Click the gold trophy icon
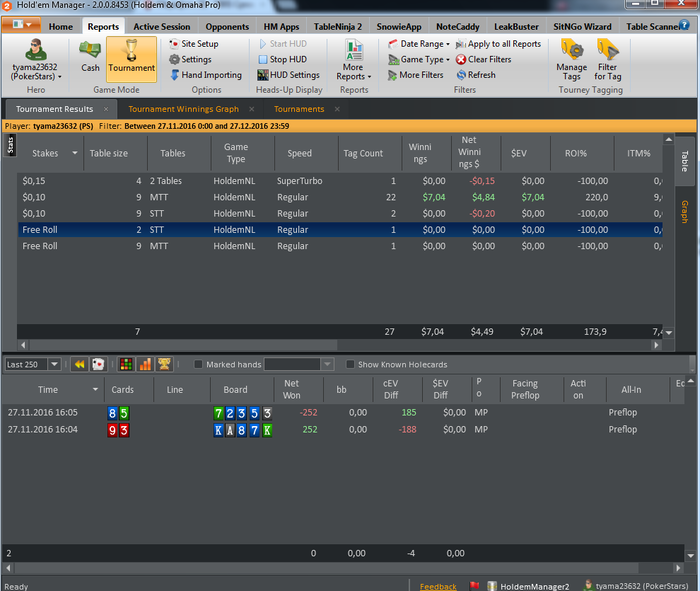The height and width of the screenshot is (591, 700). (x=164, y=364)
